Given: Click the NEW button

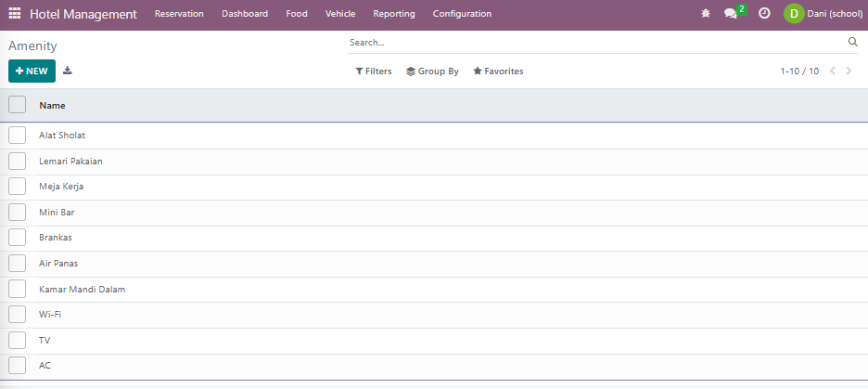Looking at the screenshot, I should [x=32, y=71].
